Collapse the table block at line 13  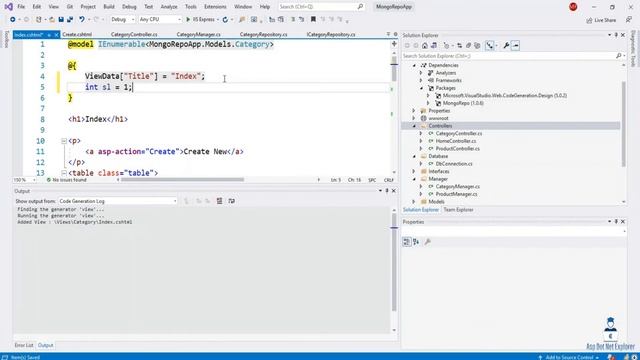pyautogui.click(x=64, y=173)
